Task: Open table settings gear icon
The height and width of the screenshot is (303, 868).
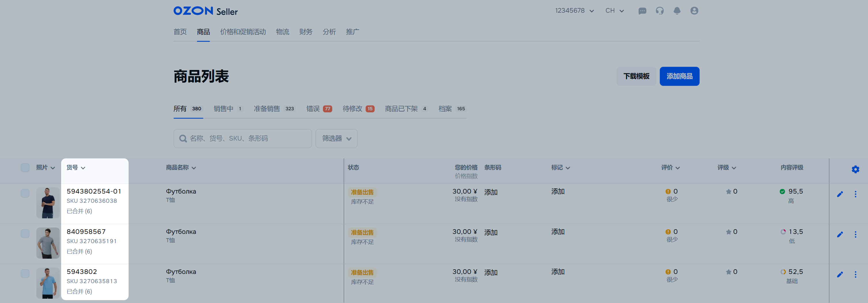Action: 855,169
